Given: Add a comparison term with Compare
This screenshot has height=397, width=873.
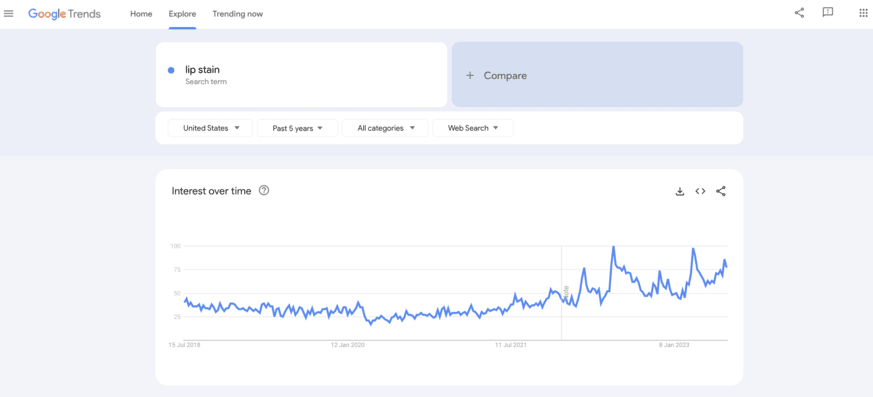Looking at the screenshot, I should tap(597, 75).
